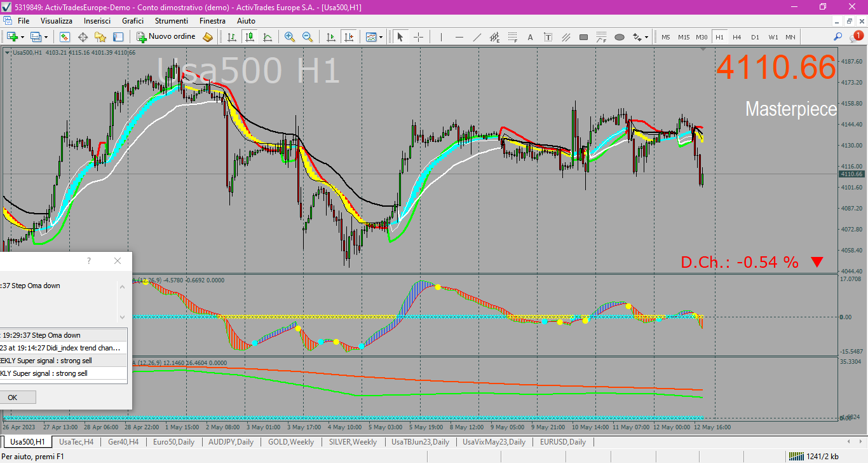Click the 1241/2 kb connection status

(x=813, y=456)
